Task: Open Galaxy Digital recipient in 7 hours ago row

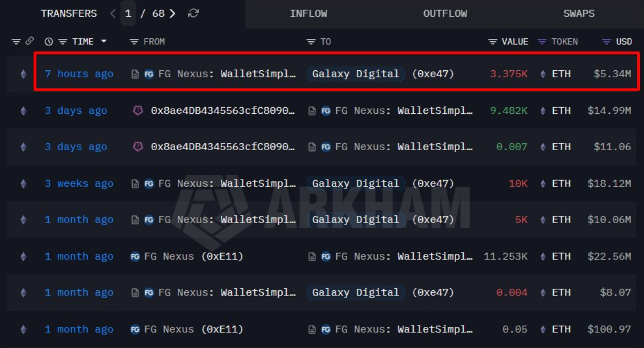Action: click(356, 74)
